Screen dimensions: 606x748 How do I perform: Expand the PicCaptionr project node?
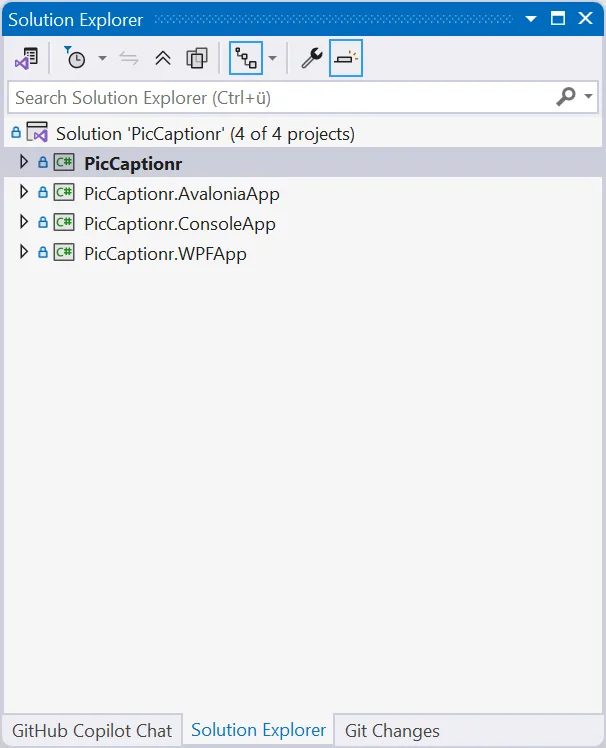(x=24, y=162)
